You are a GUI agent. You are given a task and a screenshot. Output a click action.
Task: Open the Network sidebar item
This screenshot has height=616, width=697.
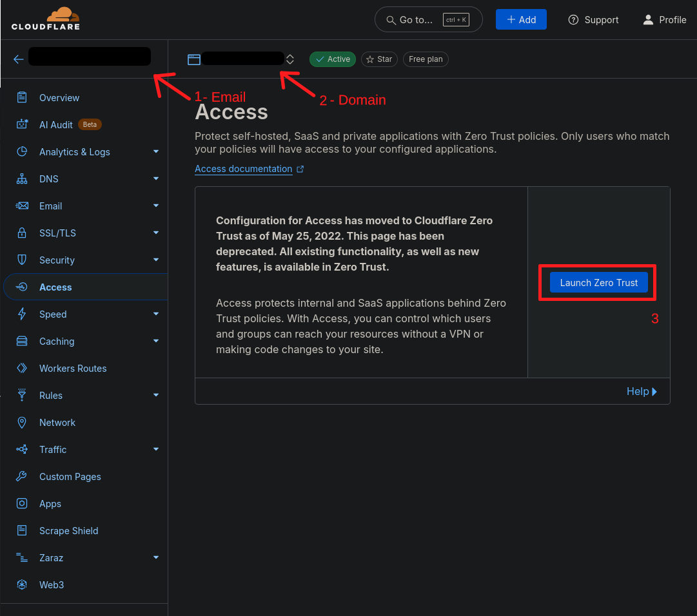click(x=85, y=423)
